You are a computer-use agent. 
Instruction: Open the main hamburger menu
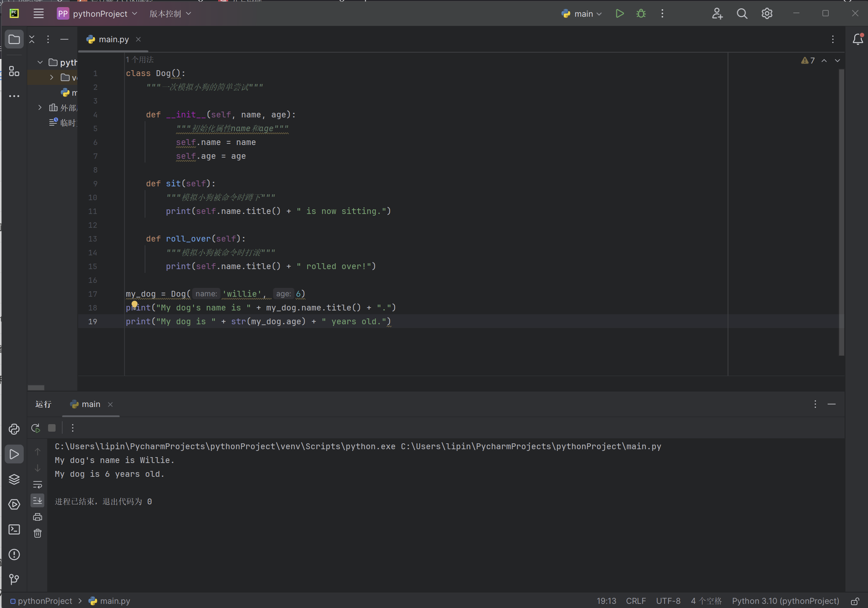point(38,13)
